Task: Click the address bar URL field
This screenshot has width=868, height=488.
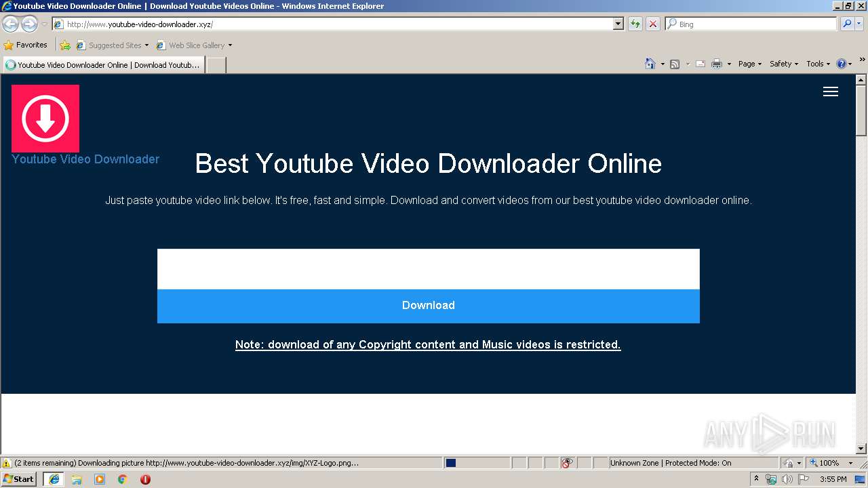Action: [x=332, y=24]
